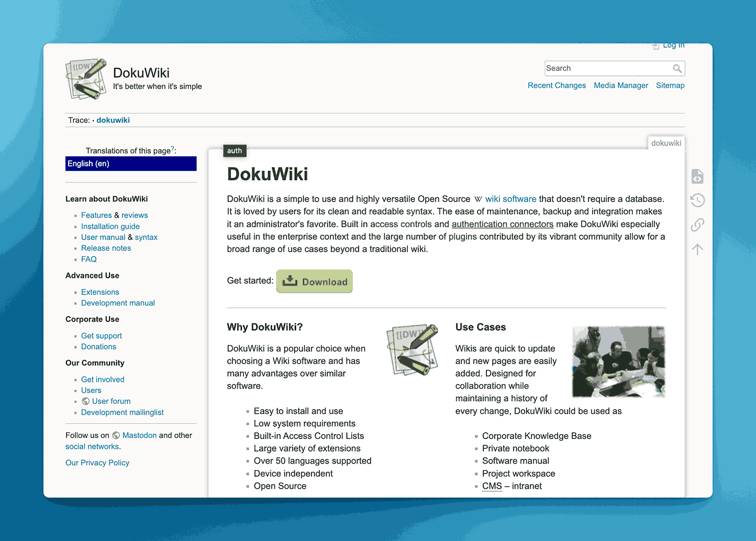Open the User manual link
The width and height of the screenshot is (756, 541).
(x=103, y=238)
